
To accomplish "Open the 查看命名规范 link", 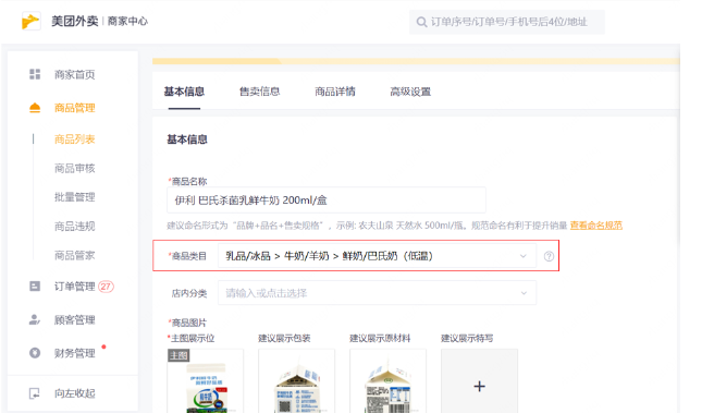I will (x=596, y=225).
